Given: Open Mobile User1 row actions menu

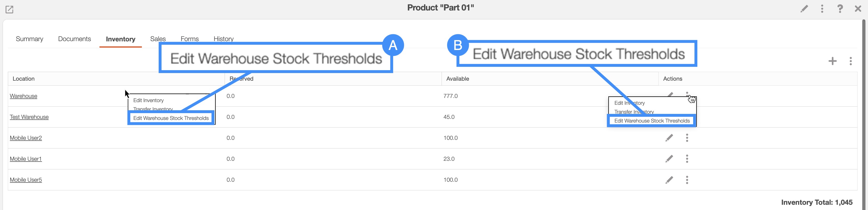Looking at the screenshot, I should 687,159.
